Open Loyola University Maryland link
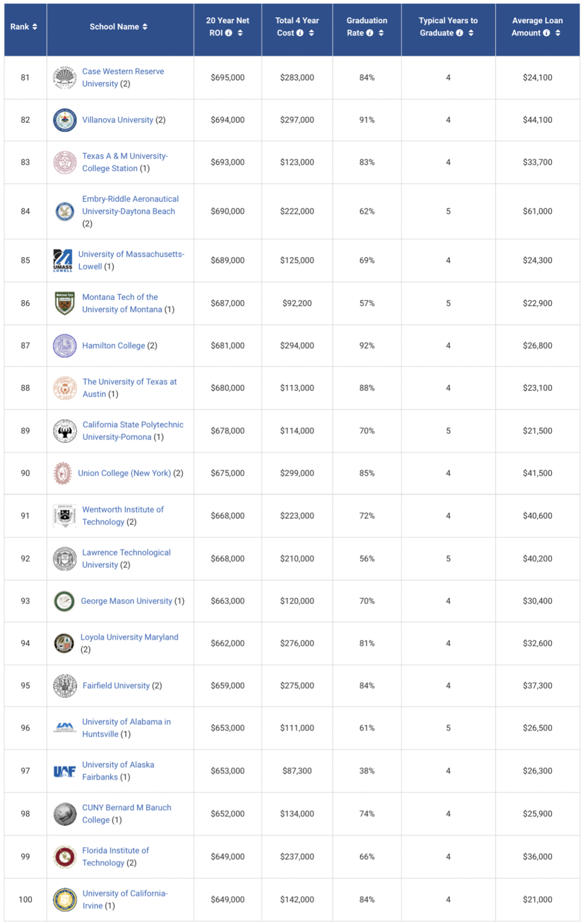Screen dimensions: 583x924 click(x=129, y=637)
